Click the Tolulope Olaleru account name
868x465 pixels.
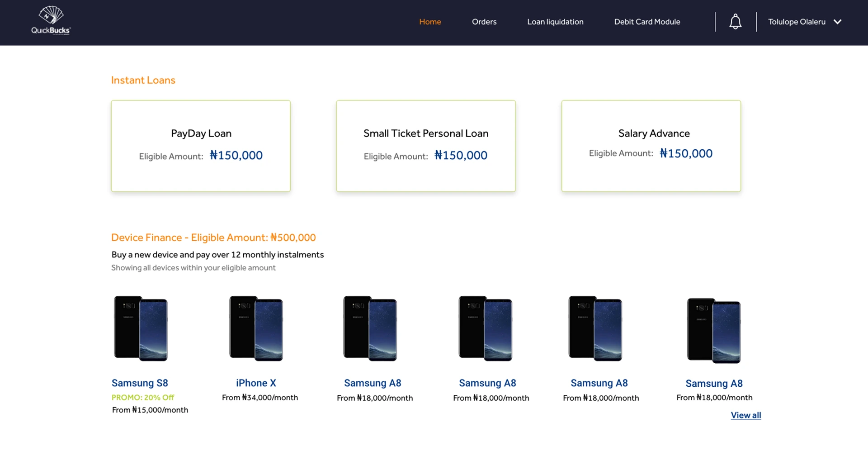[x=797, y=22]
